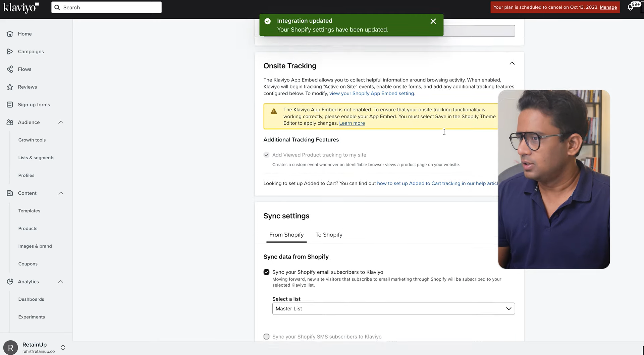Open Coupons in sidebar
The height and width of the screenshot is (355, 644).
click(x=28, y=264)
